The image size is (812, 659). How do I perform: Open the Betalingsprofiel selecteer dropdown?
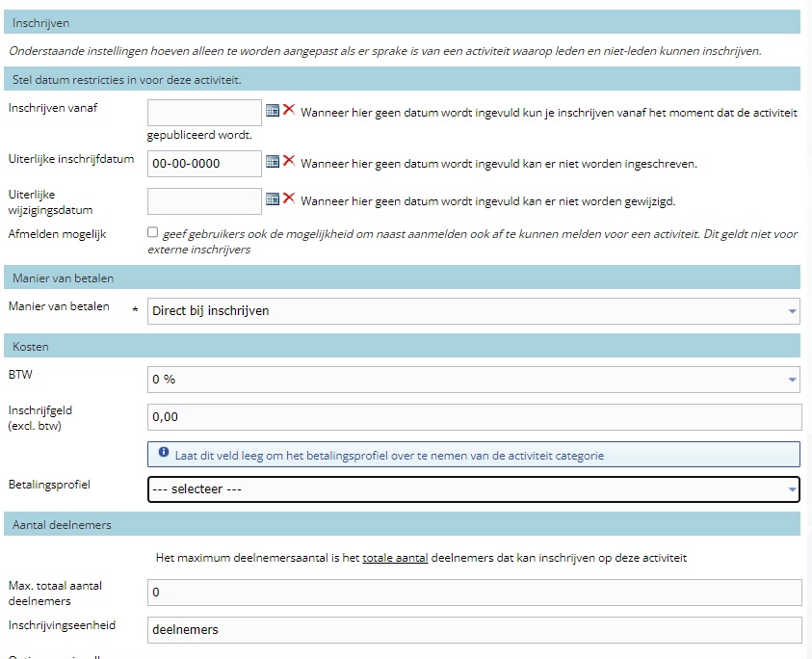coord(473,489)
